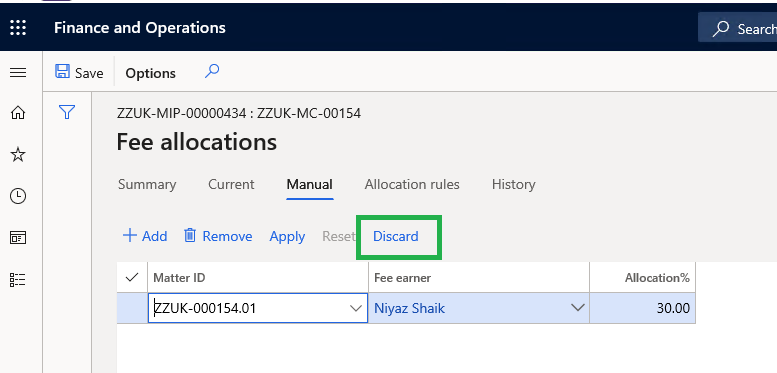777x373 pixels.
Task: Save the record with the Save button
Action: coord(79,73)
